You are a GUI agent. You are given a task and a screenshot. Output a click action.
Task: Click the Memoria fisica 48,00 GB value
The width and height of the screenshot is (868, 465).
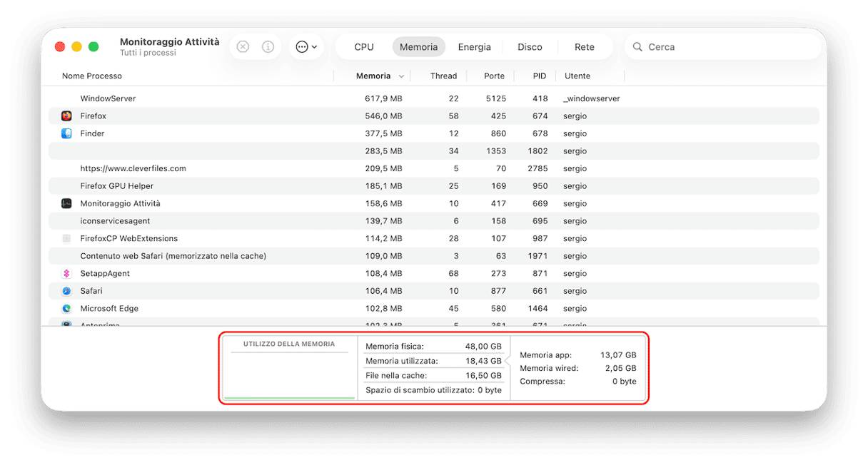[x=485, y=347]
